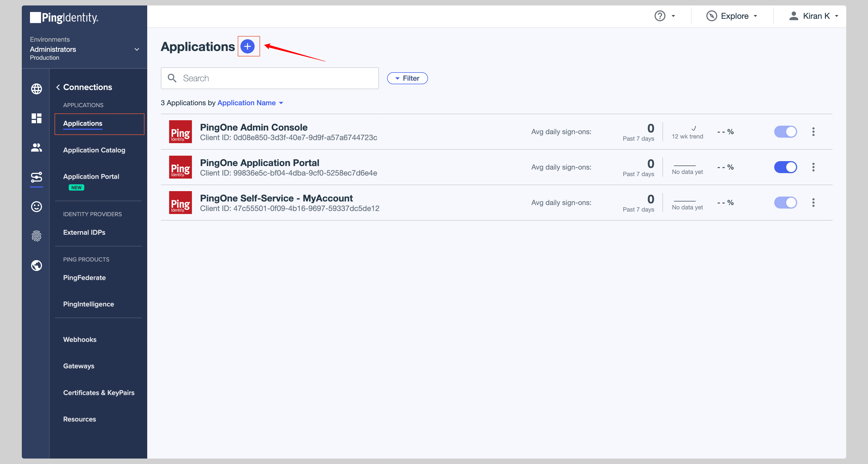Open the globe environments sidebar icon
The width and height of the screenshot is (868, 464).
pos(36,89)
